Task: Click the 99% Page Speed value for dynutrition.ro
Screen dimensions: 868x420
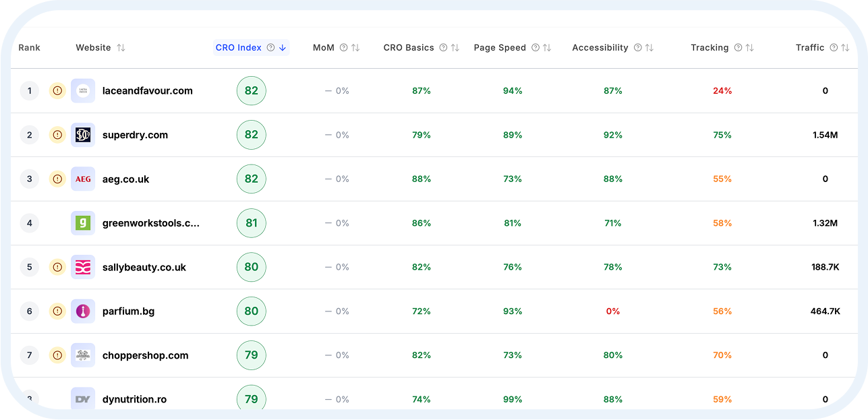Action: click(513, 399)
